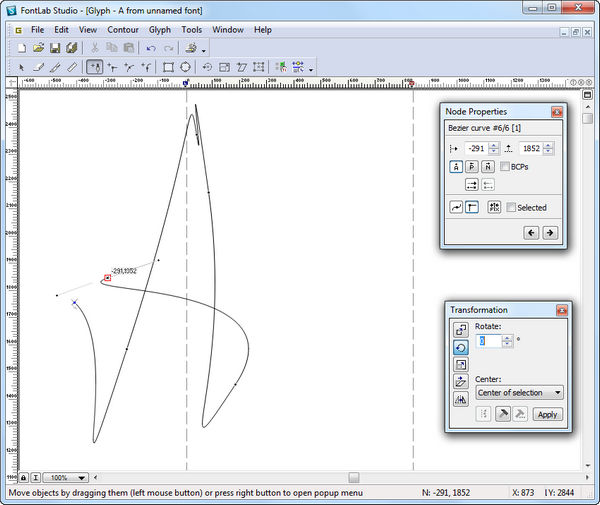Tick the Selected checkbox in Node Properties
Viewport: 600px width, 505px height.
[511, 207]
